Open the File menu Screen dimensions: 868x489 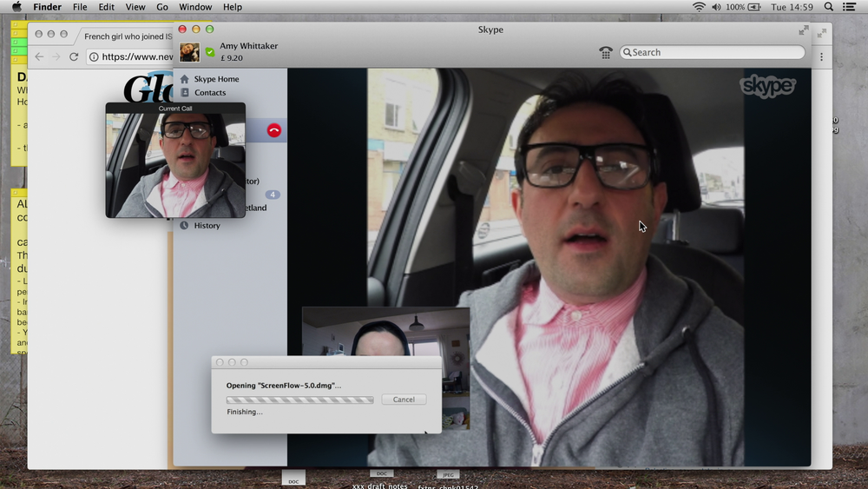pos(80,7)
